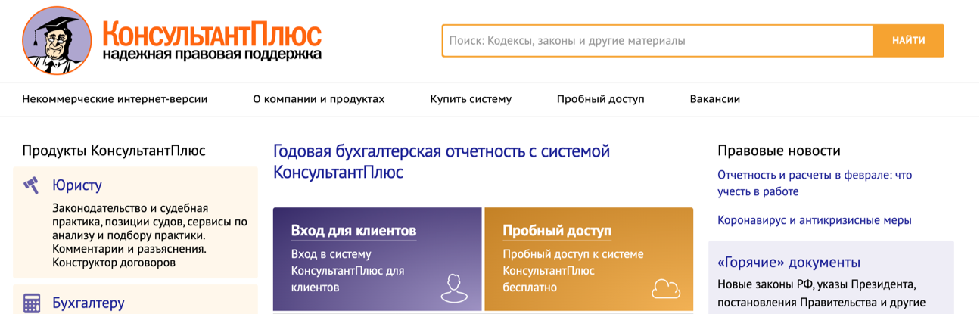Open Годовая бухгалтерская отчетность headline link
The height and width of the screenshot is (314, 980).
point(441,161)
